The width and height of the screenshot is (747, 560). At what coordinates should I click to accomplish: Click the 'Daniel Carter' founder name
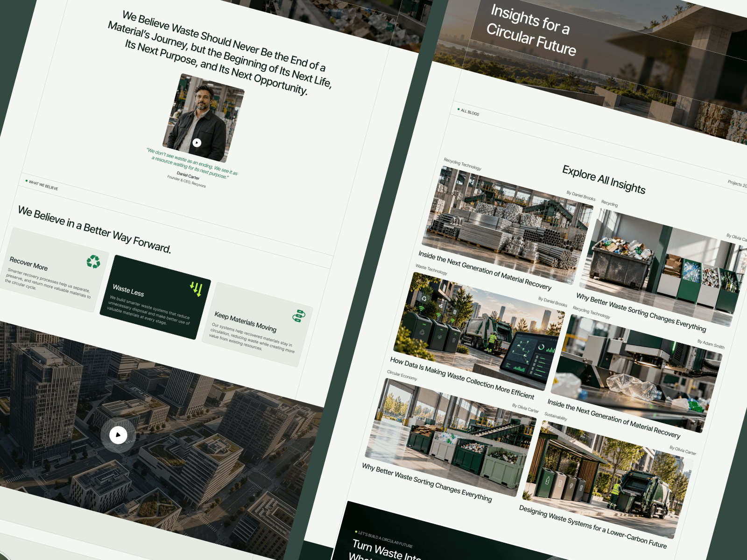tap(188, 175)
